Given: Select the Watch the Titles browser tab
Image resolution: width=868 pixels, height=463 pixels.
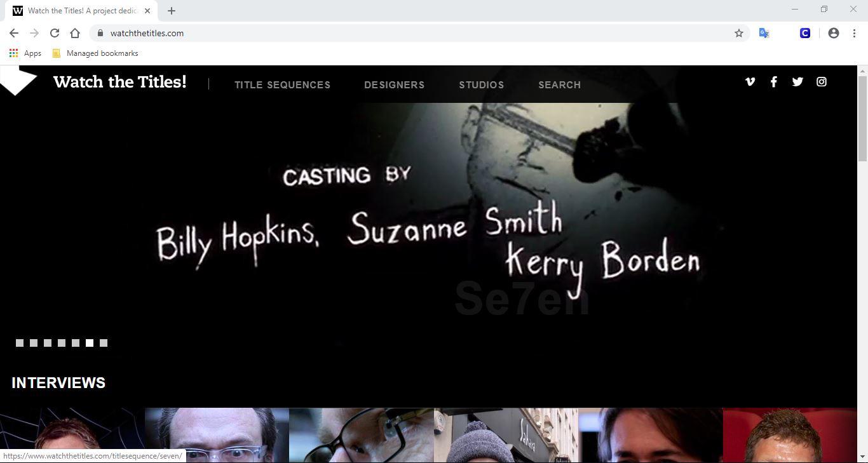Looking at the screenshot, I should pos(81,11).
